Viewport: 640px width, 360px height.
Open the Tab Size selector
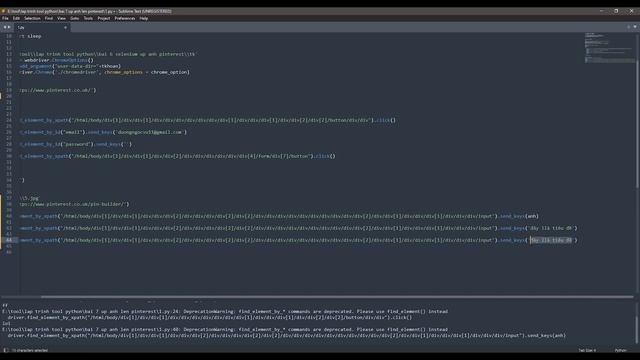[x=587, y=350]
